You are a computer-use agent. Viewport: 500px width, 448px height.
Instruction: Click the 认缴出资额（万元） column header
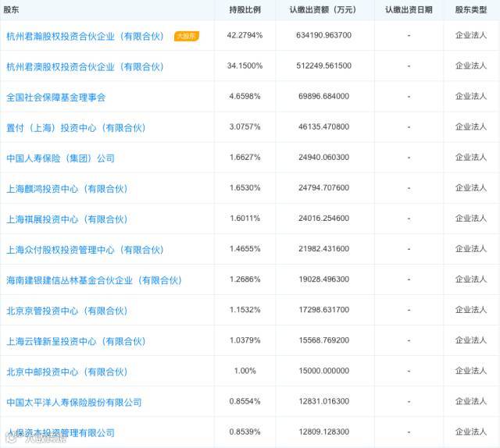(x=323, y=10)
